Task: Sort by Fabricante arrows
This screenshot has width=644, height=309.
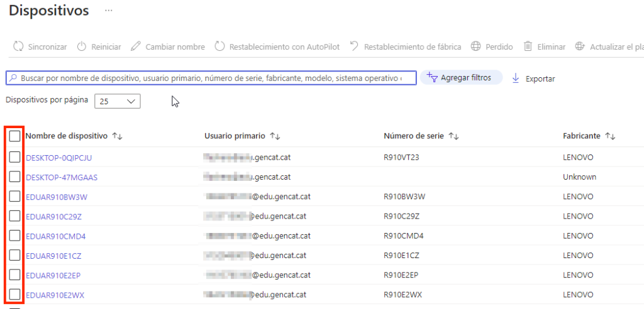Action: pos(610,136)
